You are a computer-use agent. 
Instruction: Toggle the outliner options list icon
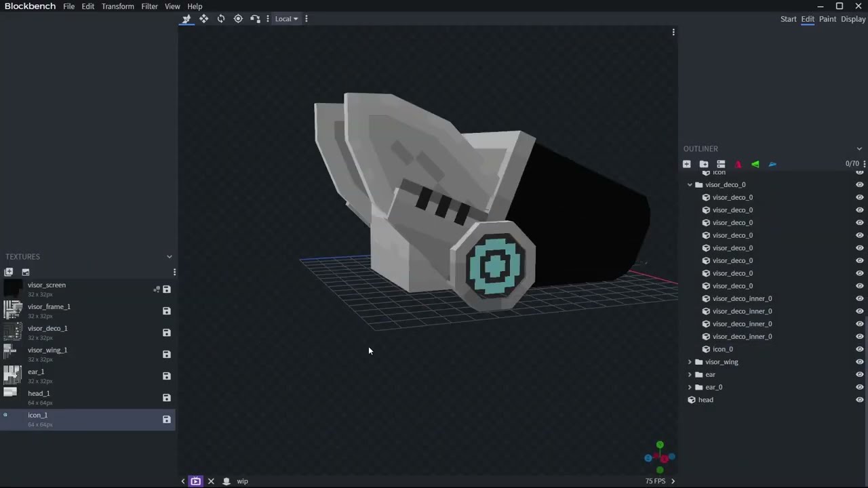coord(721,164)
